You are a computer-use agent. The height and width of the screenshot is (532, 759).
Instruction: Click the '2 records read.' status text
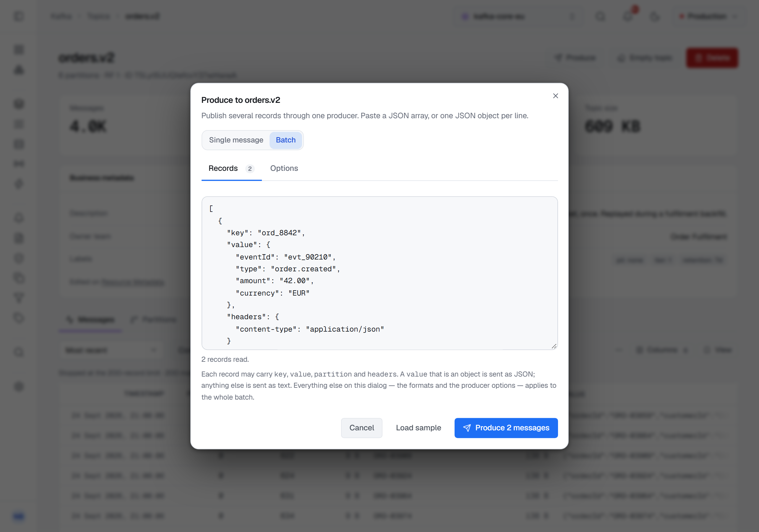[225, 359]
